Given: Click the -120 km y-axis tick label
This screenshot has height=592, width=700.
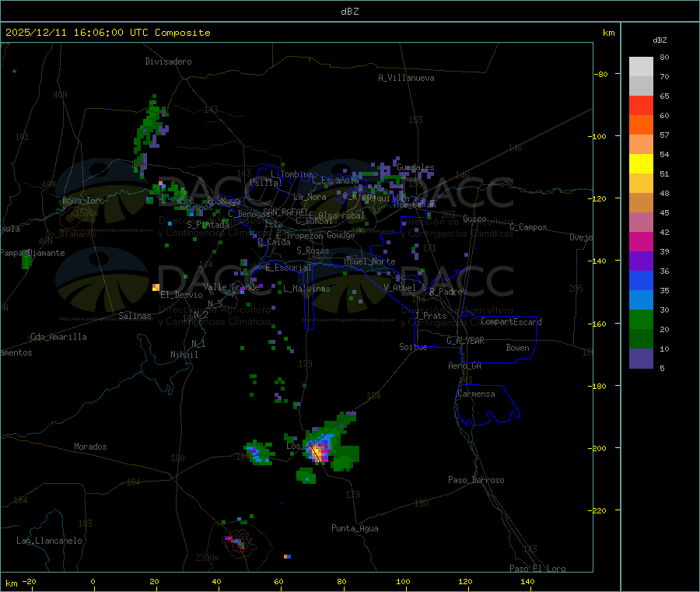Looking at the screenshot, I should (x=597, y=198).
